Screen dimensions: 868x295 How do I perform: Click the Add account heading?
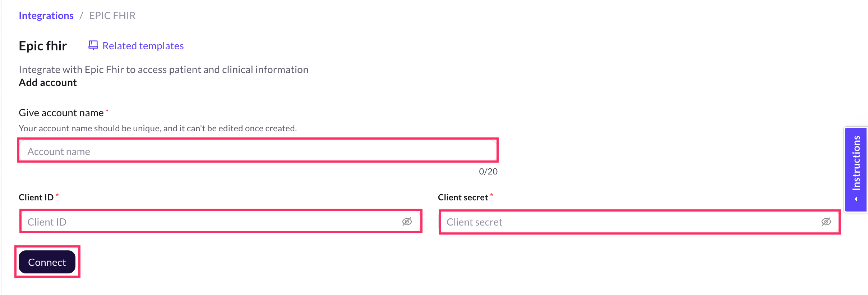[48, 83]
